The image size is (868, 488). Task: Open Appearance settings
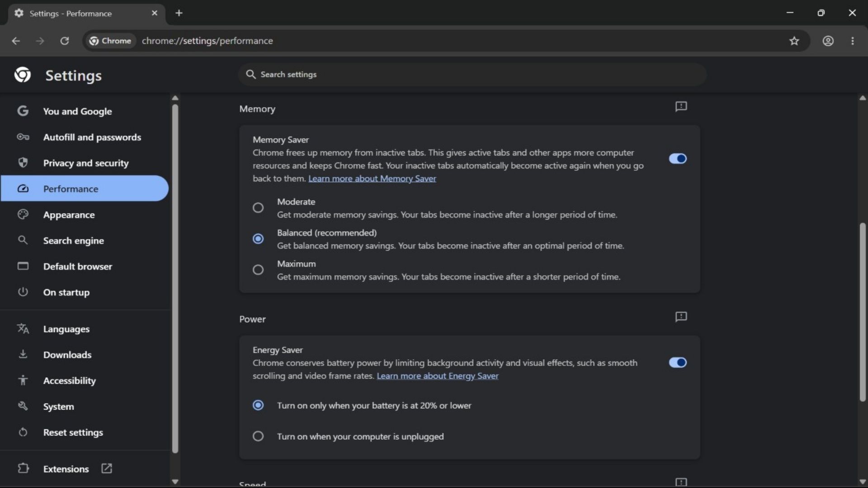(85, 215)
